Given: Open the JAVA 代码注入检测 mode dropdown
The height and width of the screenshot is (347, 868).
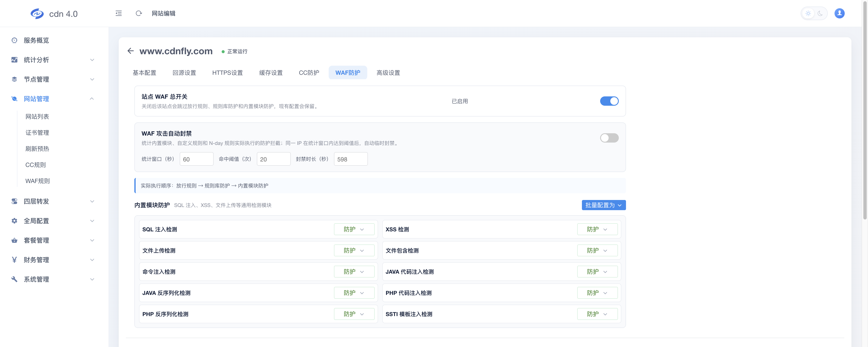Looking at the screenshot, I should (597, 272).
